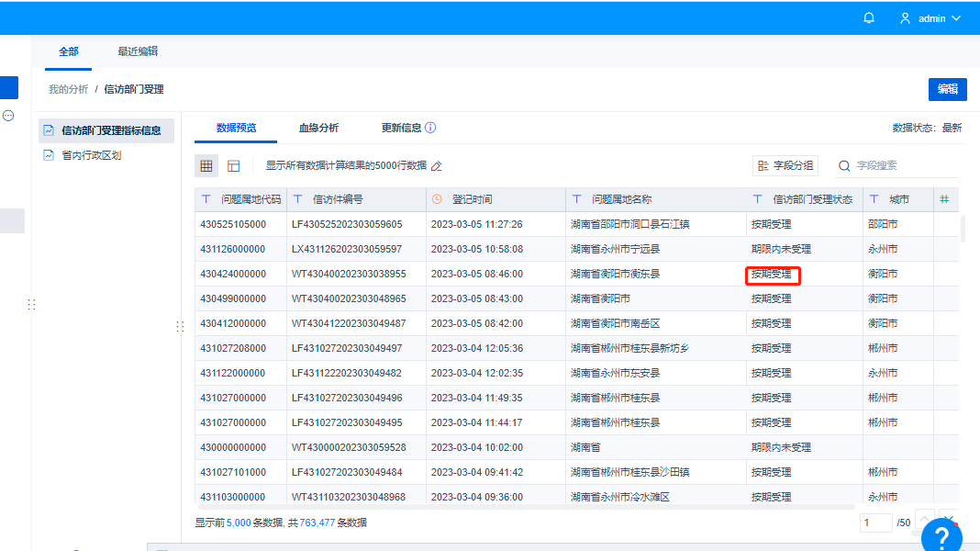Switch to table grid view icon

tap(206, 165)
